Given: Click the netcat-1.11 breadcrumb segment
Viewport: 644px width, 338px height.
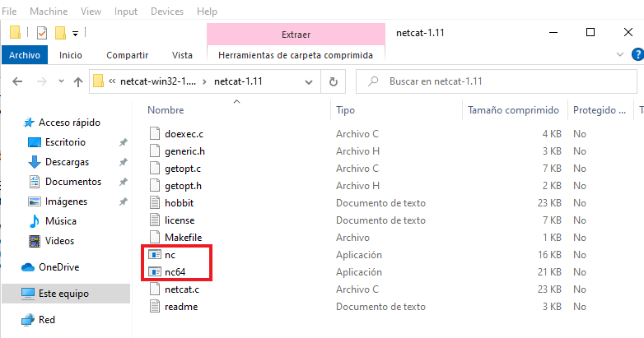Looking at the screenshot, I should [x=238, y=81].
